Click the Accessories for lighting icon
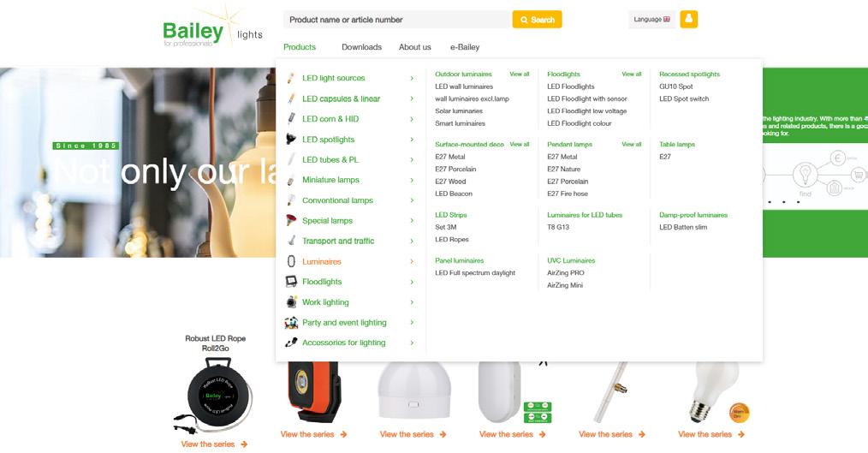 coord(291,343)
